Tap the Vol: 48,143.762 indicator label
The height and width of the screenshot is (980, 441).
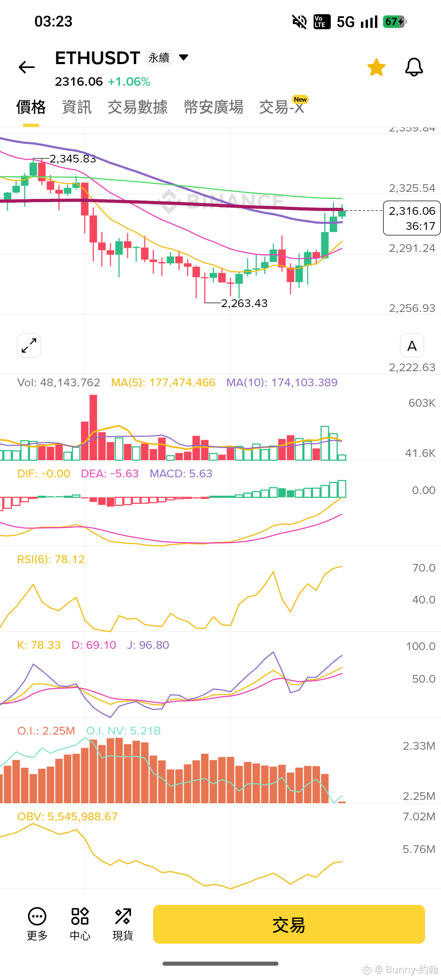pyautogui.click(x=59, y=383)
